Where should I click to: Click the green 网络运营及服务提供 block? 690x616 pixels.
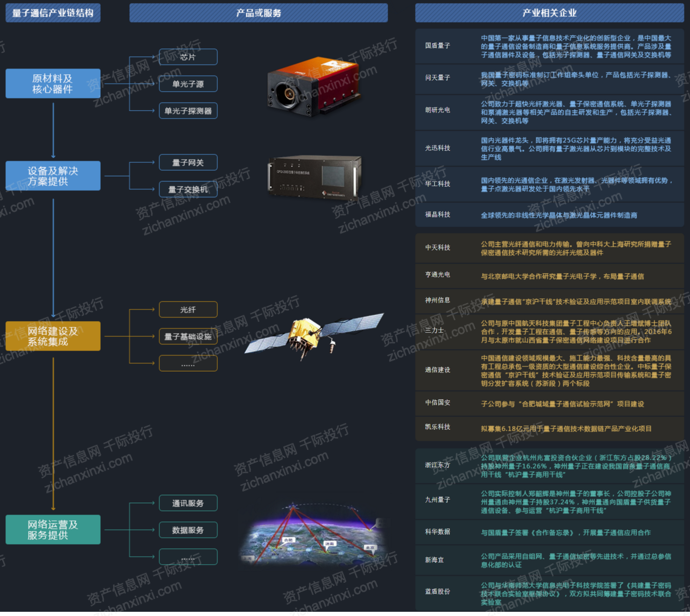click(x=53, y=530)
